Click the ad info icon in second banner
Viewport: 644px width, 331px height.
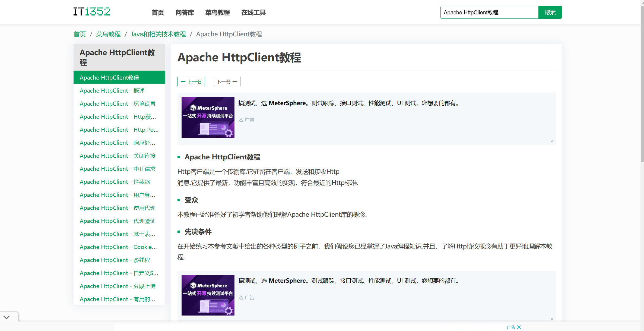[x=241, y=298]
